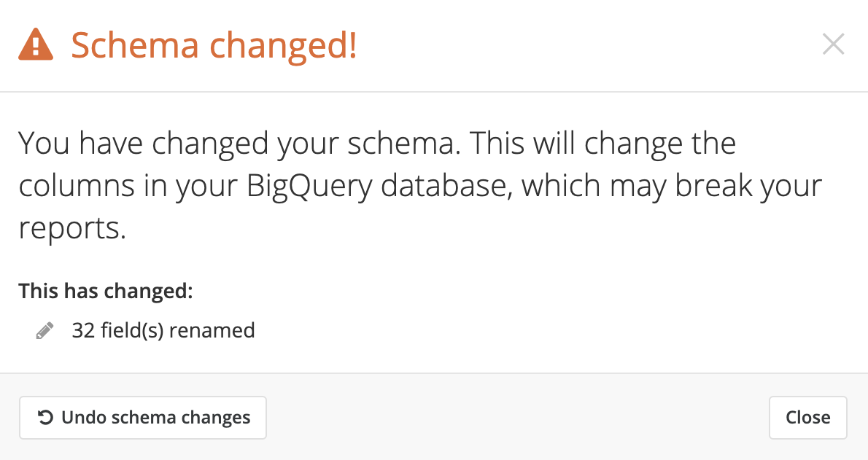Screen dimensions: 868x460
Task: Click the "Schema changed!" heading
Action: pyautogui.click(x=214, y=45)
